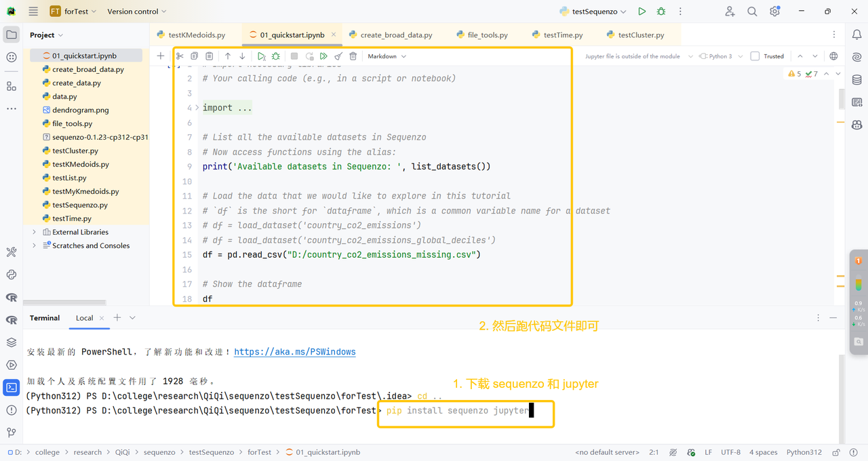Click the Run Cell icon in notebook toolbar
This screenshot has height=461, width=868.
(261, 56)
